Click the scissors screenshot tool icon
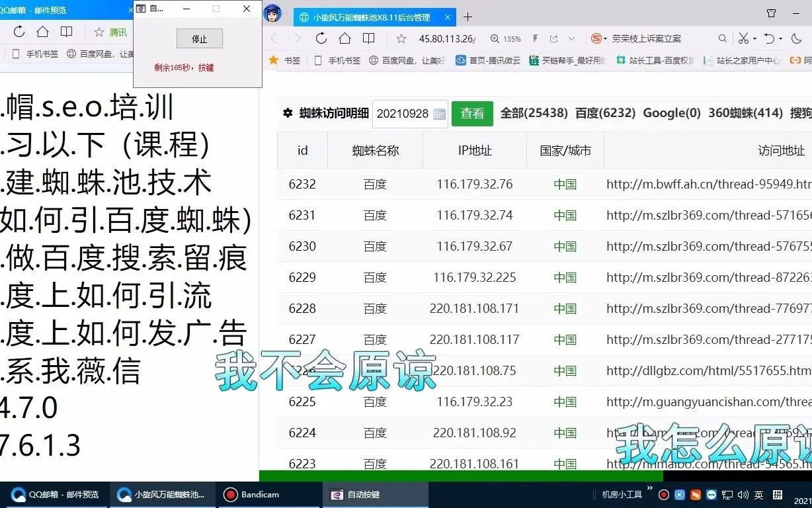The height and width of the screenshot is (508, 812). pyautogui.click(x=743, y=38)
